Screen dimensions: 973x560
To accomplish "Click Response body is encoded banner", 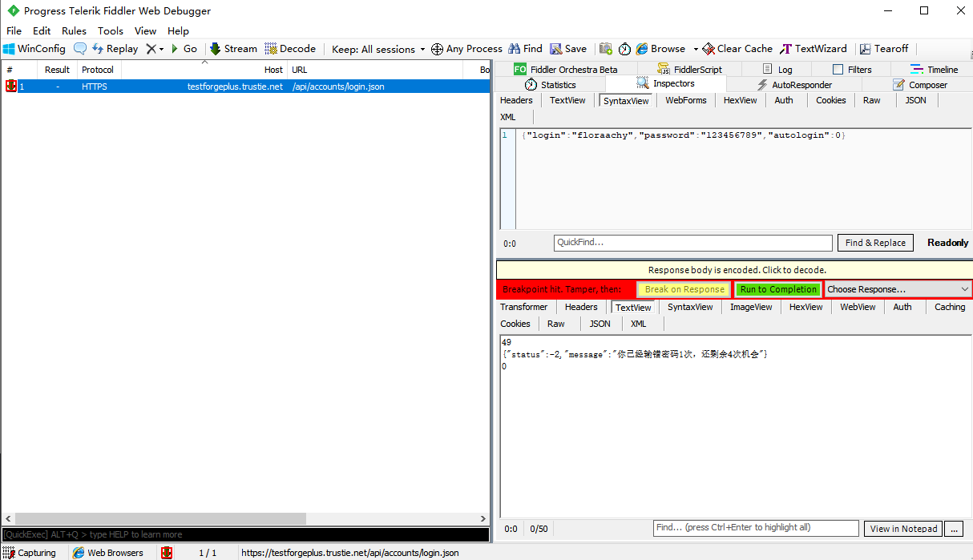I will tap(737, 270).
